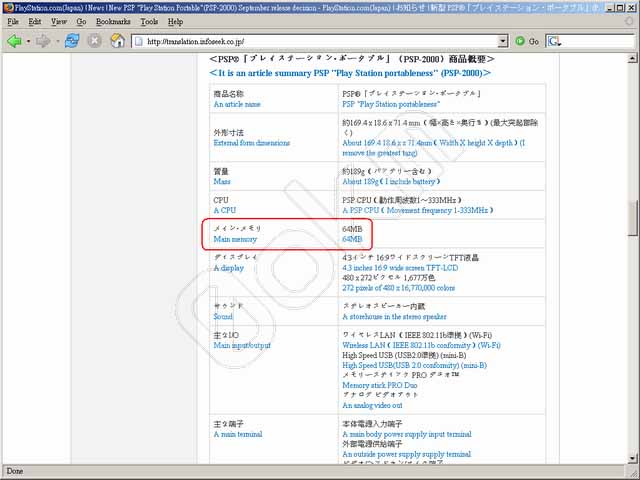Click the 'A CPU' label
640x480 pixels.
coord(224,210)
